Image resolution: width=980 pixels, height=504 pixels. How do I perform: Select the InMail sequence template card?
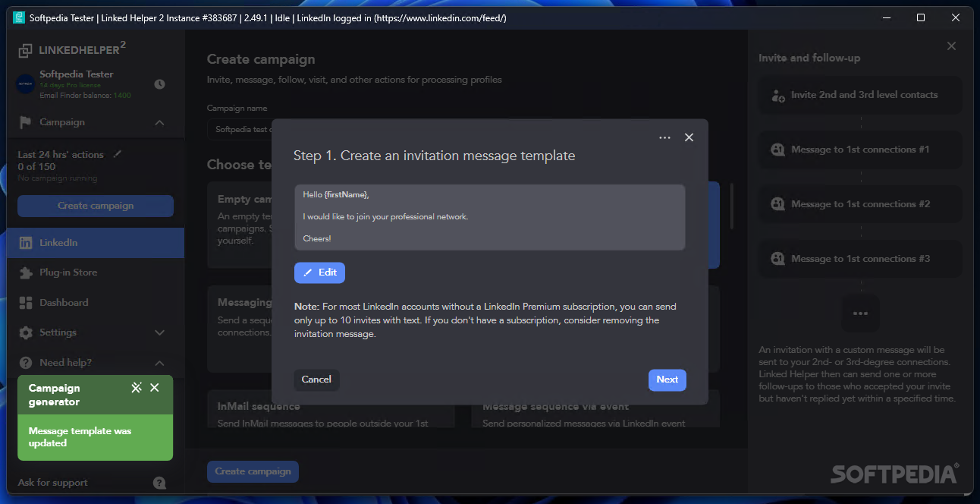tap(331, 410)
